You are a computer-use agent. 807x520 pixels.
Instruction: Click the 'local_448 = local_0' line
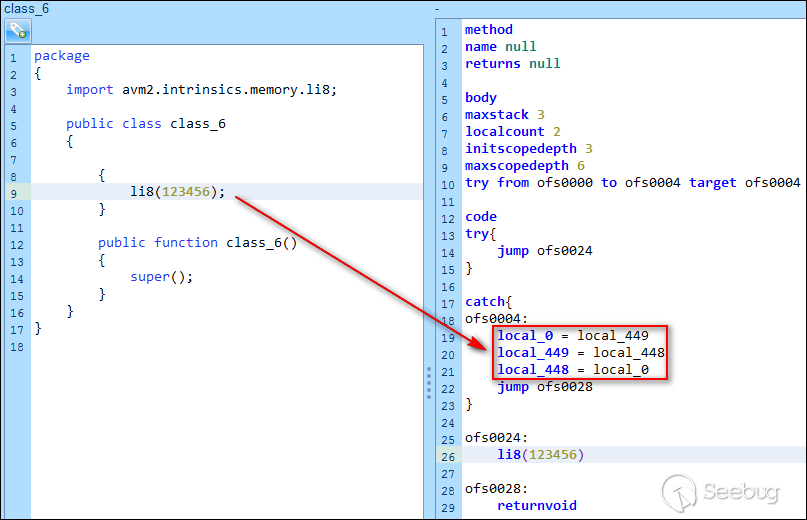[x=572, y=370]
